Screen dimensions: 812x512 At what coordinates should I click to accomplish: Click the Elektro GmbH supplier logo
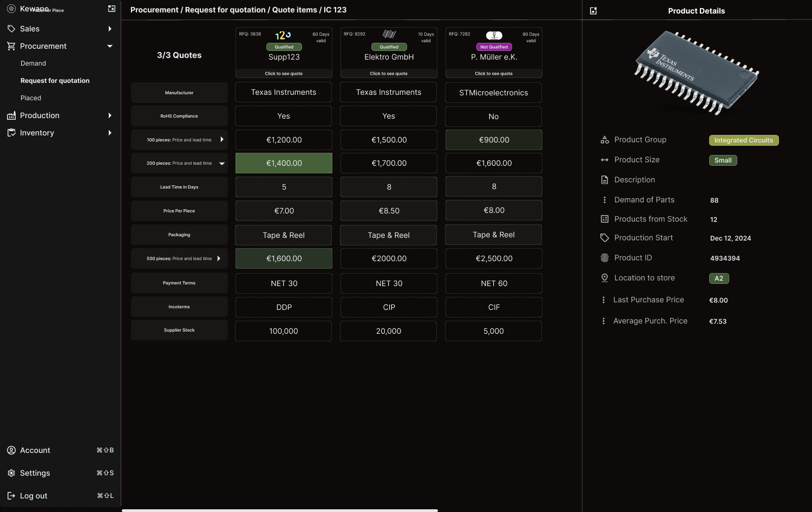[389, 34]
